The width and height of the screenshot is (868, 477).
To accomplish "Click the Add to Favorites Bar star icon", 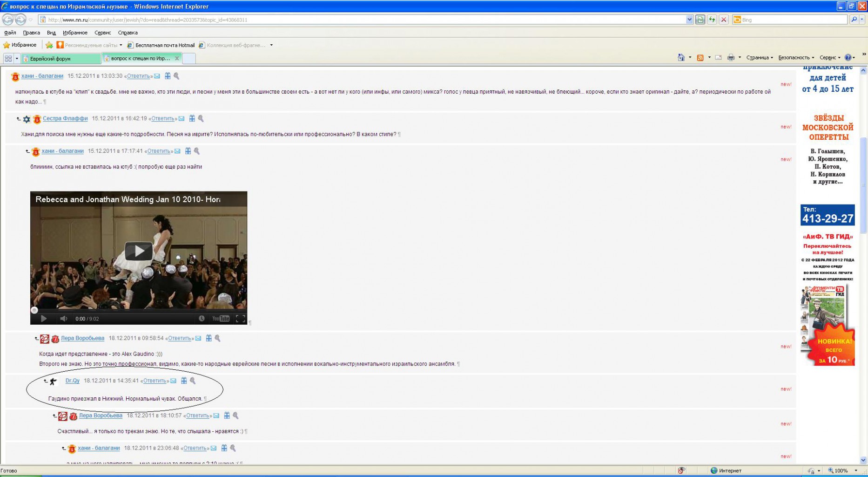I will [x=49, y=45].
